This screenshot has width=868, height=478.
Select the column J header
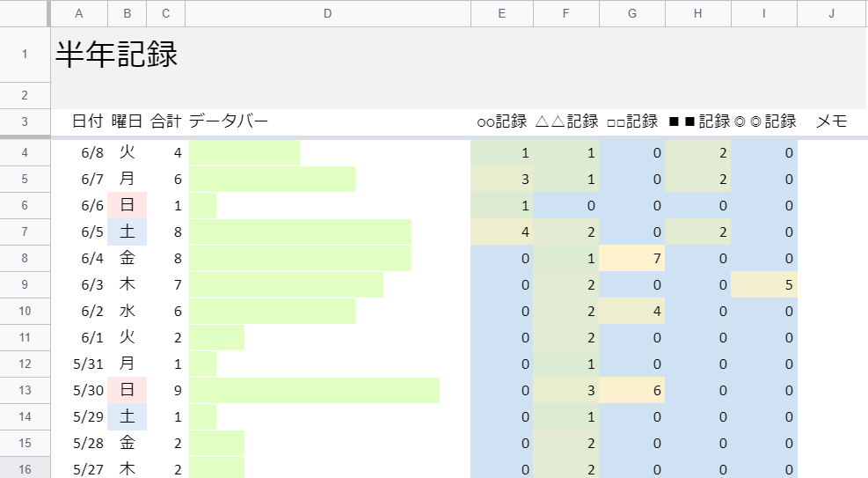pos(831,13)
